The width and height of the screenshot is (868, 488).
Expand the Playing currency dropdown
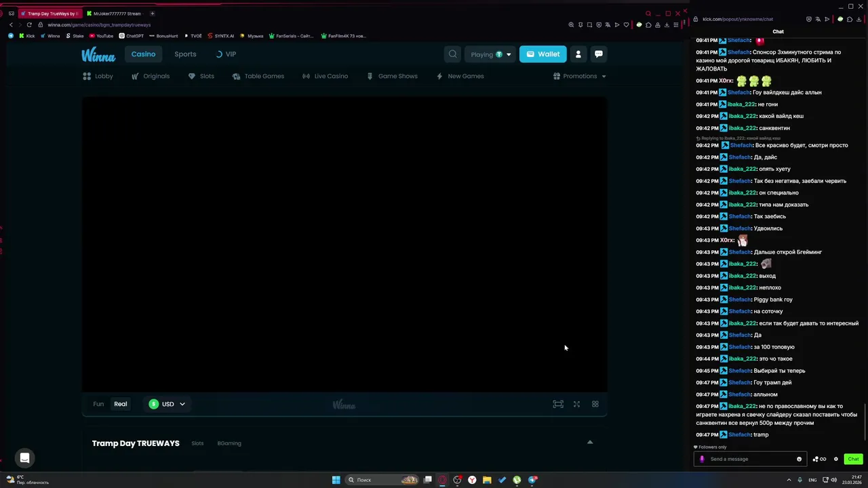point(490,54)
